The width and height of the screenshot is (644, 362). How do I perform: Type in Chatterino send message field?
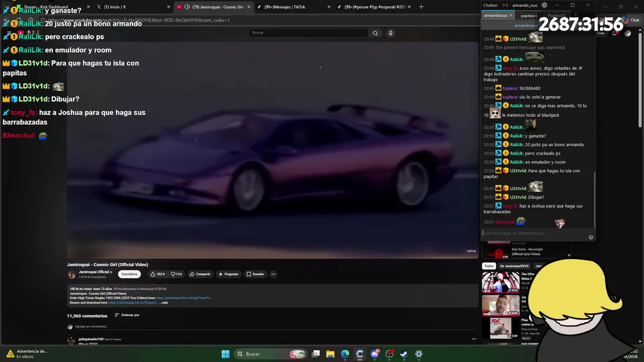click(534, 233)
